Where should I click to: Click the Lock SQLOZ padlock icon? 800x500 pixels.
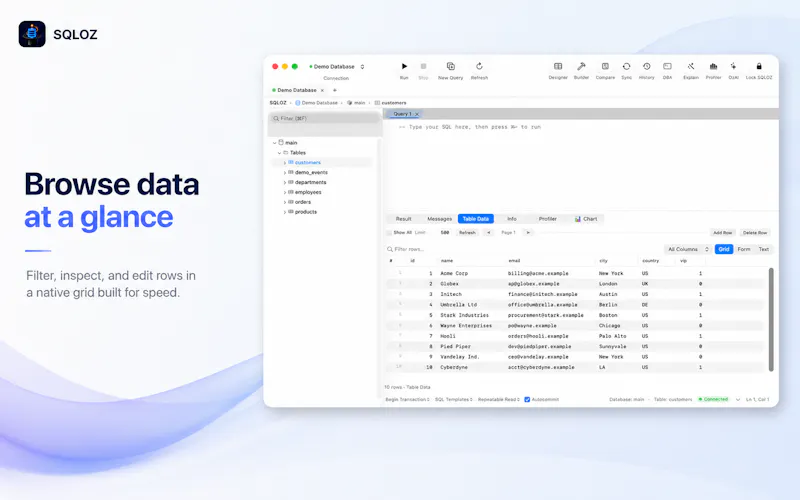[759, 66]
